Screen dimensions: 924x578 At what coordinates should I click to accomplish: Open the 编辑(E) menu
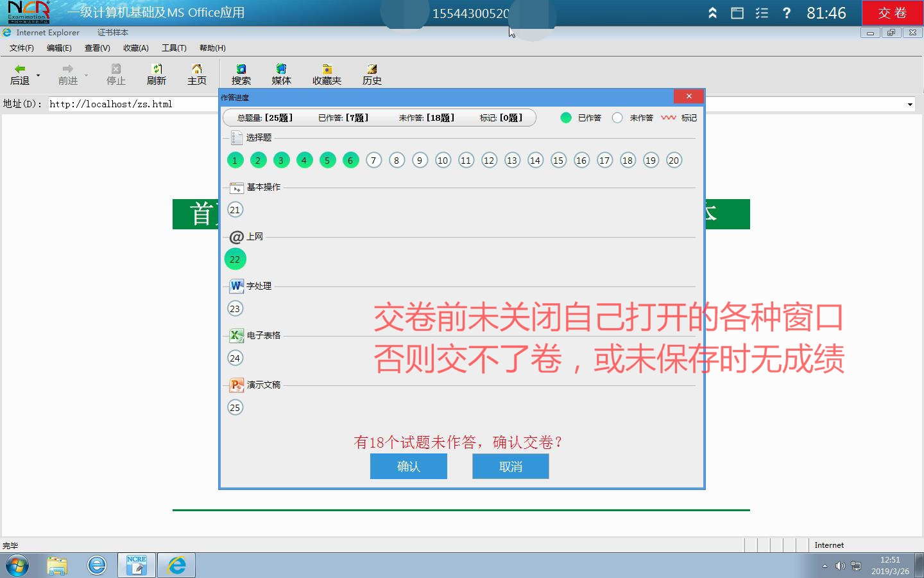[59, 48]
